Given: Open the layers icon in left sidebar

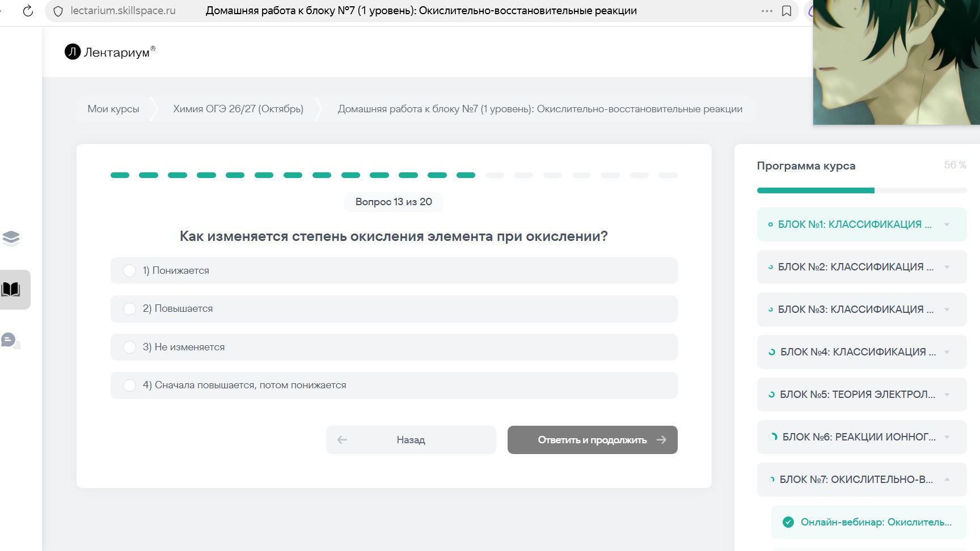Looking at the screenshot, I should click(11, 238).
